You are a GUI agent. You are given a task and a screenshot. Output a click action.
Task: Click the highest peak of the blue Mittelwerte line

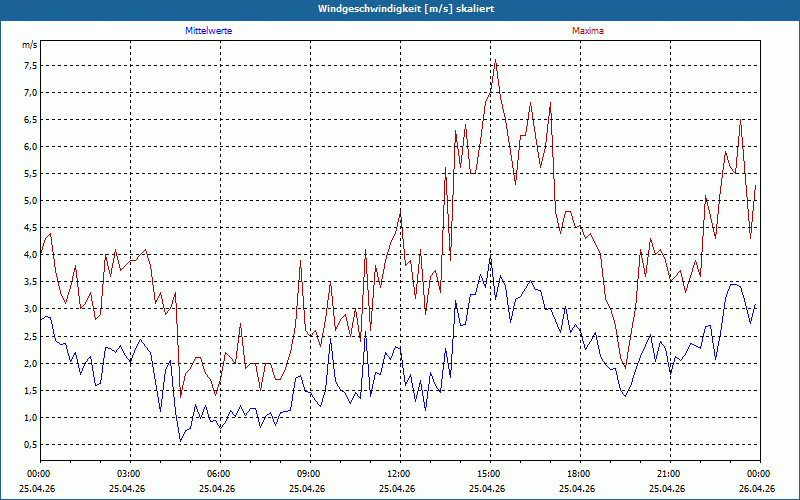[x=490, y=257]
